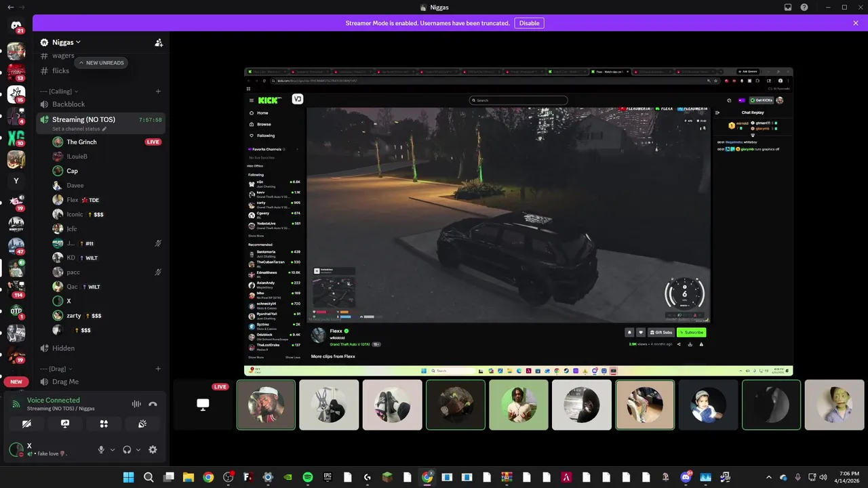This screenshot has height=488, width=868.
Task: Open the Y server icon
Action: pos(16,181)
